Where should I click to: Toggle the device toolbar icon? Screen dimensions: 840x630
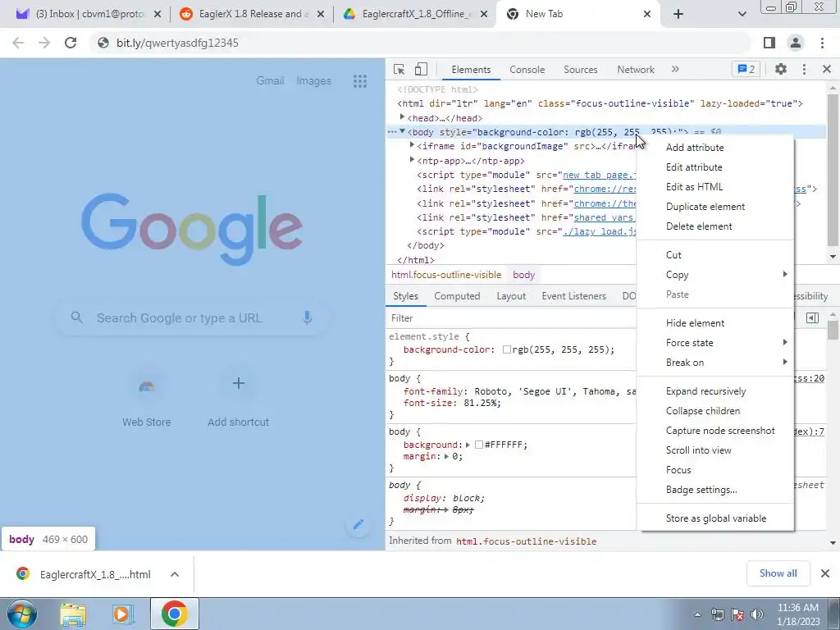tap(421, 69)
